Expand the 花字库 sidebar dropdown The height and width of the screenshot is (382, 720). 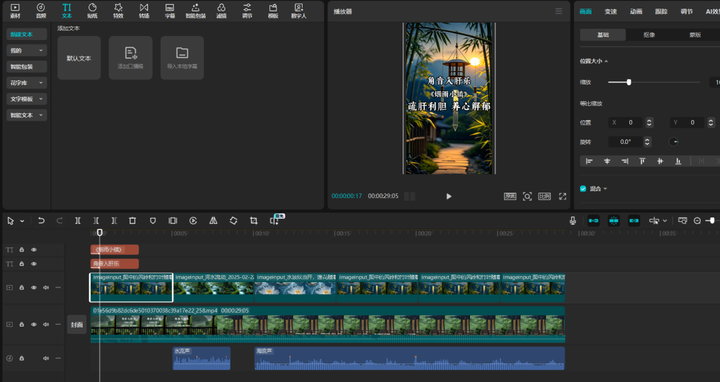(27, 83)
